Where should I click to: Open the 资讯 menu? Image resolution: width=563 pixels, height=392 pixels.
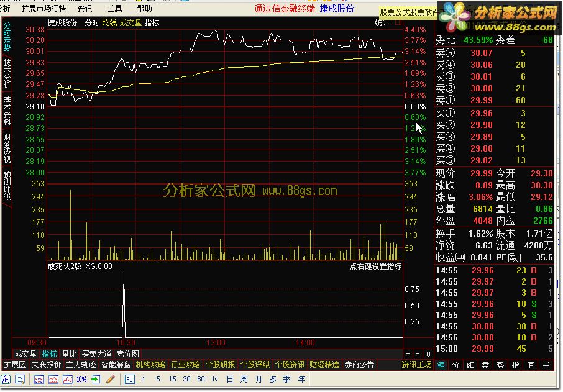[x=85, y=8]
